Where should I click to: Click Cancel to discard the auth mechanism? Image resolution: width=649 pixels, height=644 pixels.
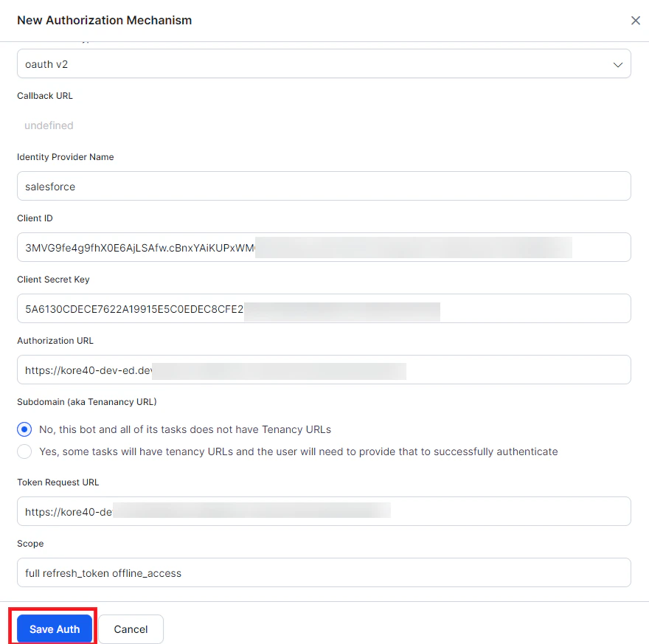pos(131,629)
